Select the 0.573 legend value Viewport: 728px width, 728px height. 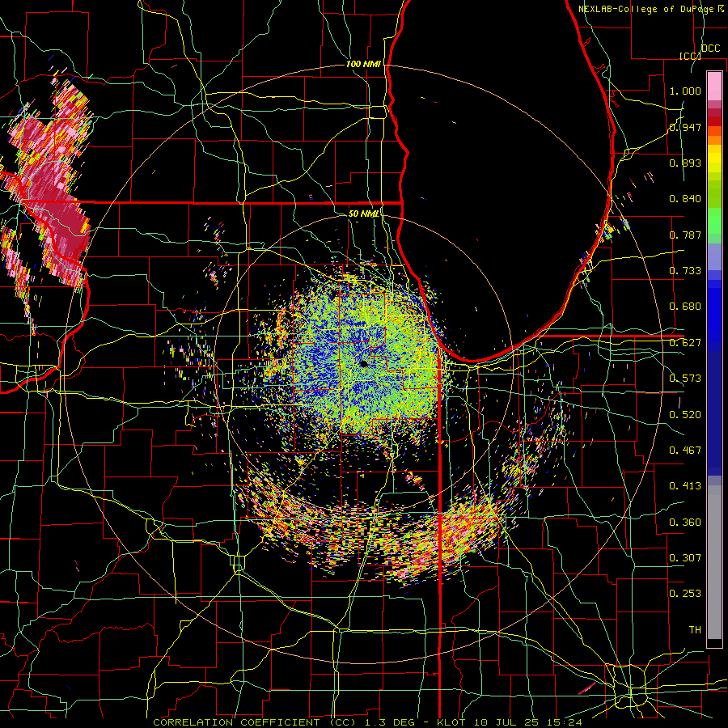point(685,379)
